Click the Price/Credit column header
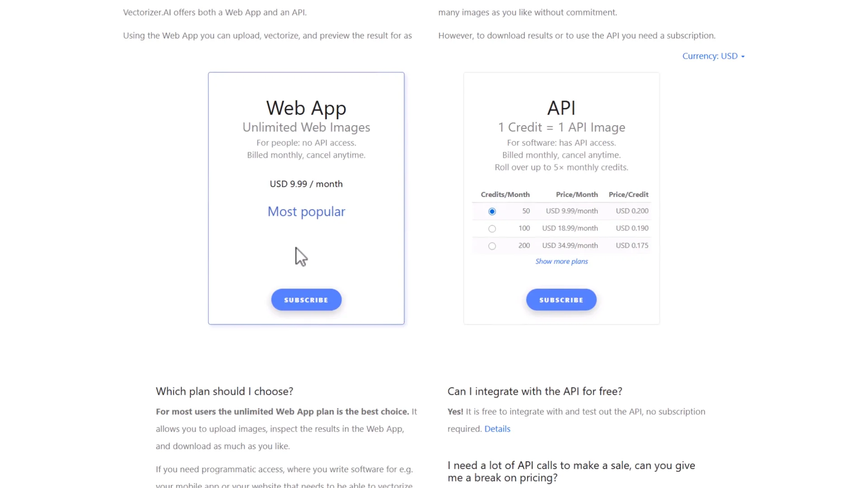868x488 pixels. 628,194
